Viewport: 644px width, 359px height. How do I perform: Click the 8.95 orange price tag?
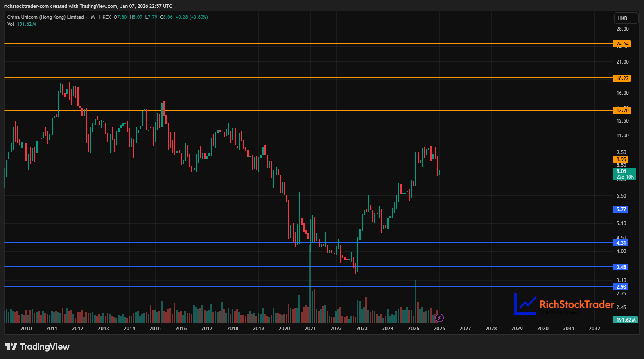pos(621,159)
